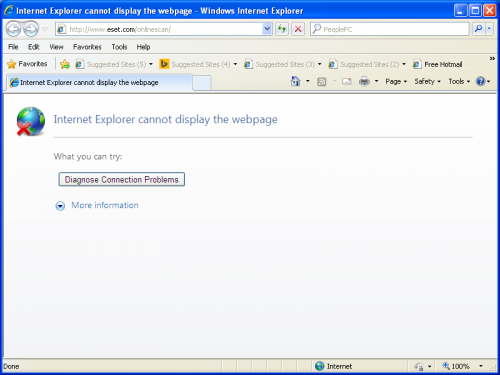500x375 pixels.
Task: Print the page with printer icon
Action: (364, 81)
